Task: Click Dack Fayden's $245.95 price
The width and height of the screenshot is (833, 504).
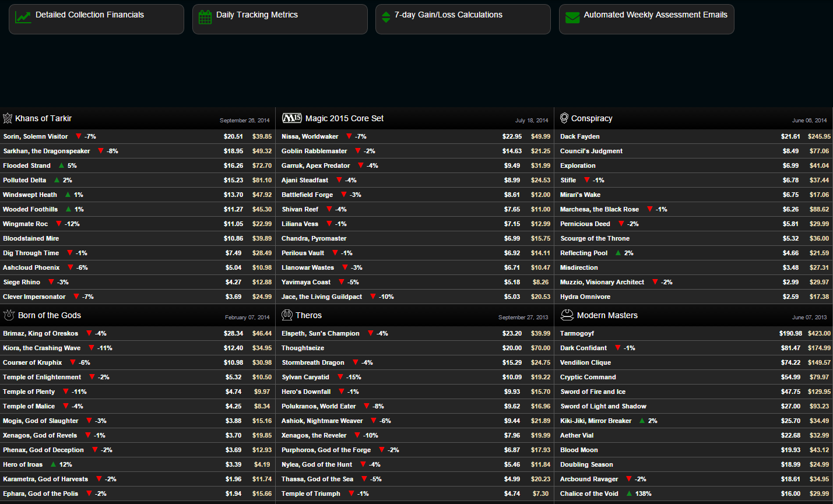Action: tap(819, 136)
